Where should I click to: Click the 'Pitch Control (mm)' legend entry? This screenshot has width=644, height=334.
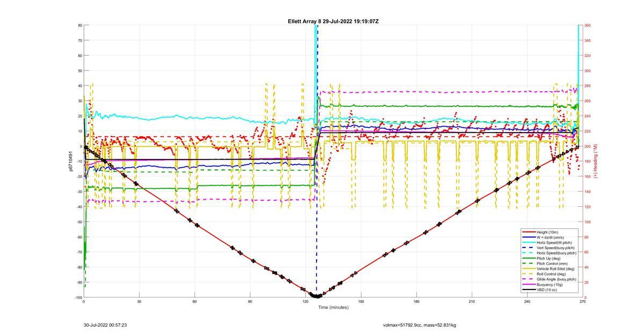[x=552, y=263]
